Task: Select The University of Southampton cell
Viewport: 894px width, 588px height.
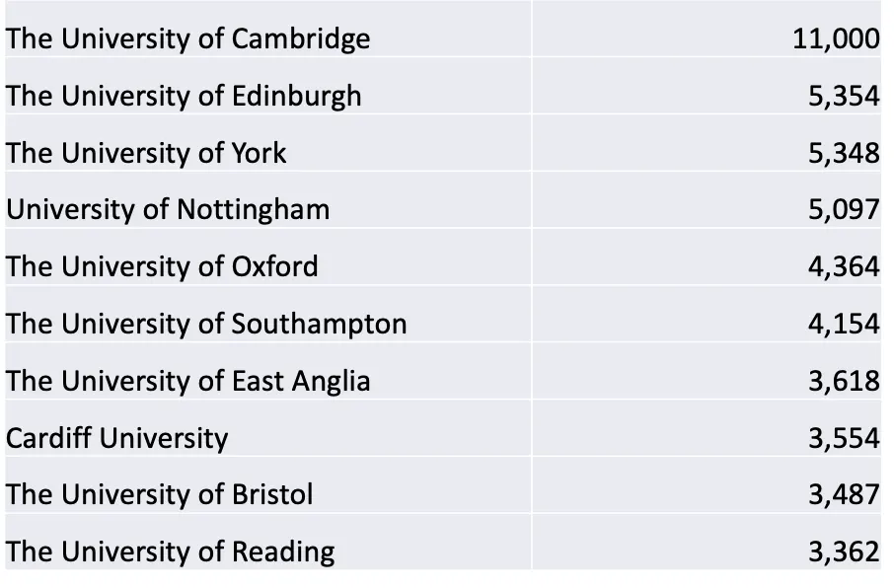Action: point(268,314)
